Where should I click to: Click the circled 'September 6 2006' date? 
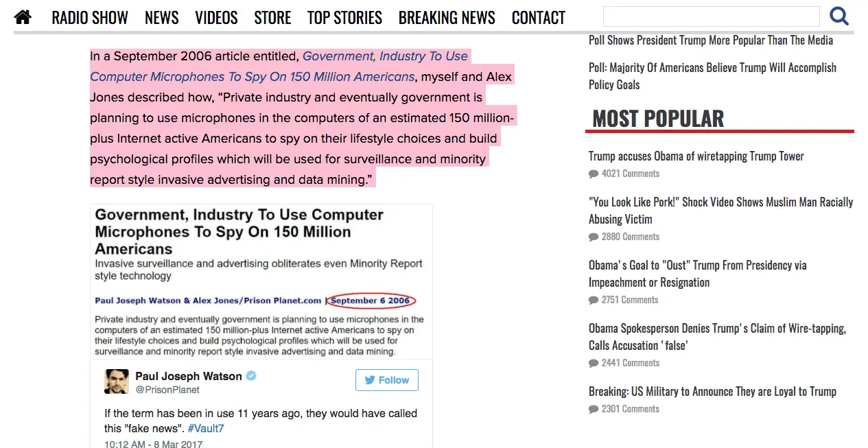[371, 300]
